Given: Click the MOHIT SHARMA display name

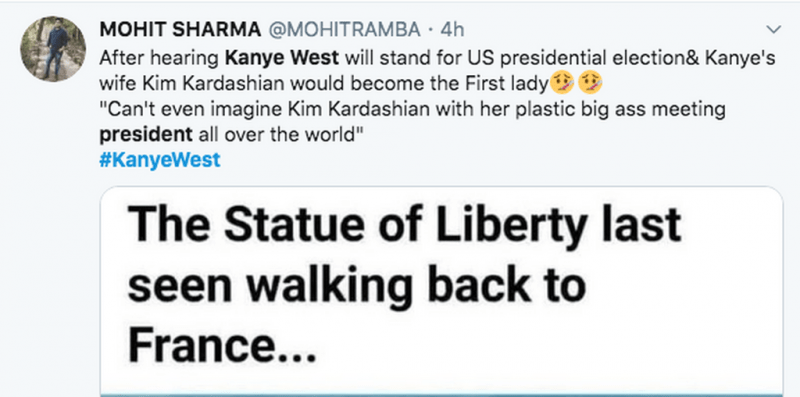Looking at the screenshot, I should pos(180,31).
